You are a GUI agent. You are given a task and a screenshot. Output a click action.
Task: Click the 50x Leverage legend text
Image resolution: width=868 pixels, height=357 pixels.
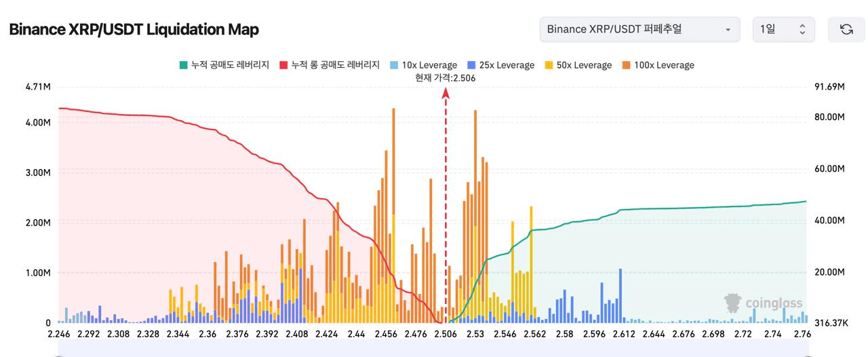584,65
